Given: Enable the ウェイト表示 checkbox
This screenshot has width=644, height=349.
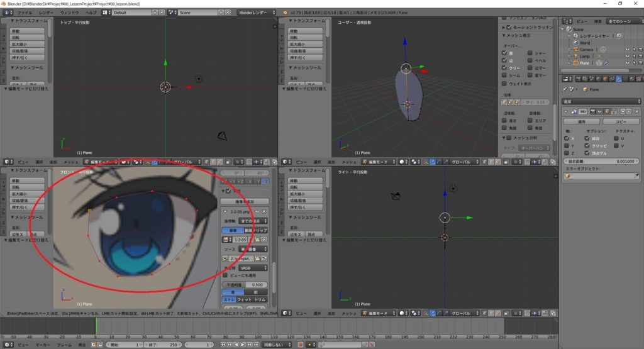Looking at the screenshot, I should (504, 84).
